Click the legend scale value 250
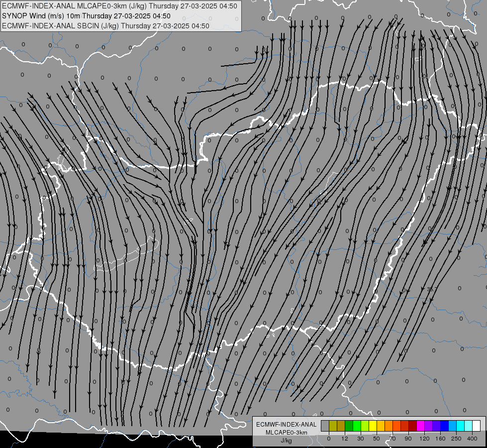The height and width of the screenshot is (448, 487). tap(456, 439)
